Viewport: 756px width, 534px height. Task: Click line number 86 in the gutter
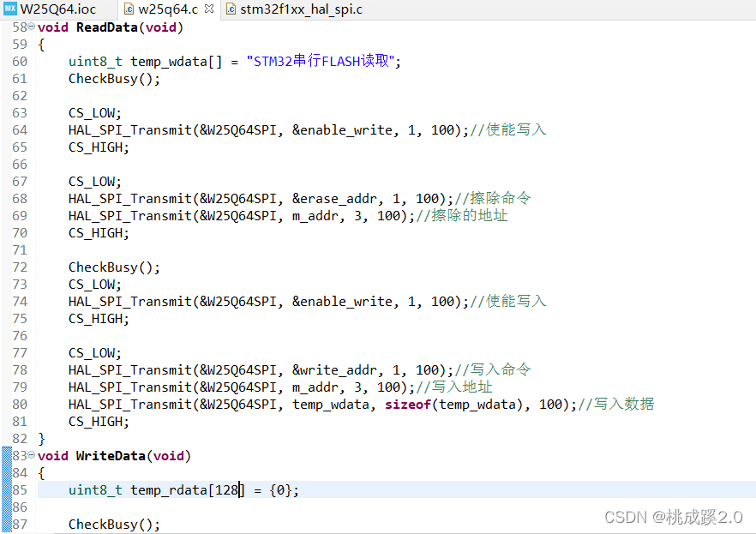coord(20,507)
